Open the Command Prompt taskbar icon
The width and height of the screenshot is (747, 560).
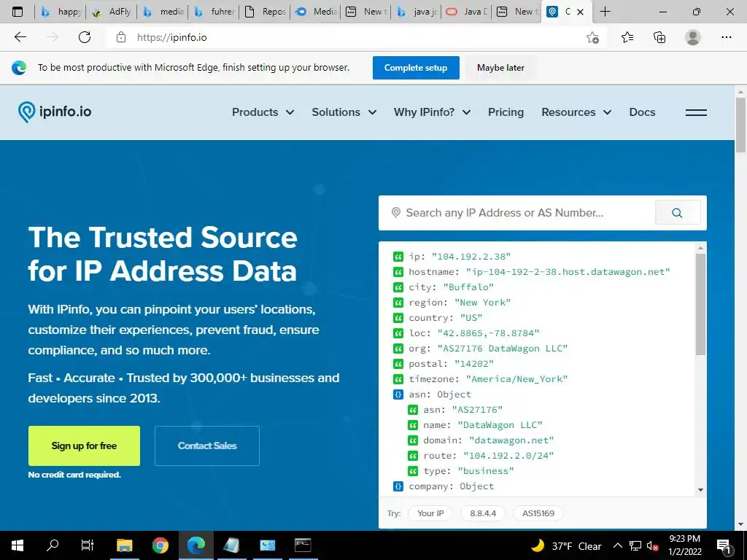coord(303,545)
